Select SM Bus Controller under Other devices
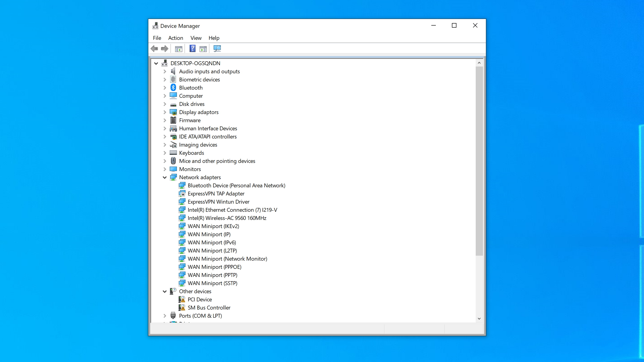 [209, 307]
